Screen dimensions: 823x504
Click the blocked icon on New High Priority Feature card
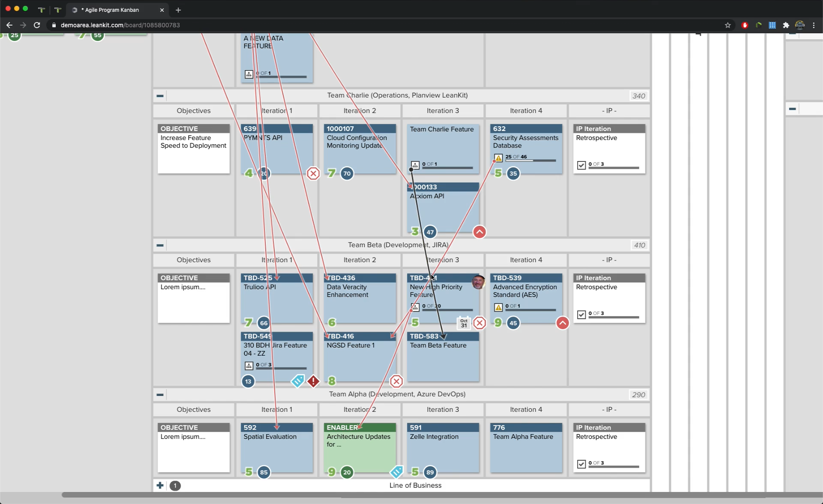click(479, 323)
